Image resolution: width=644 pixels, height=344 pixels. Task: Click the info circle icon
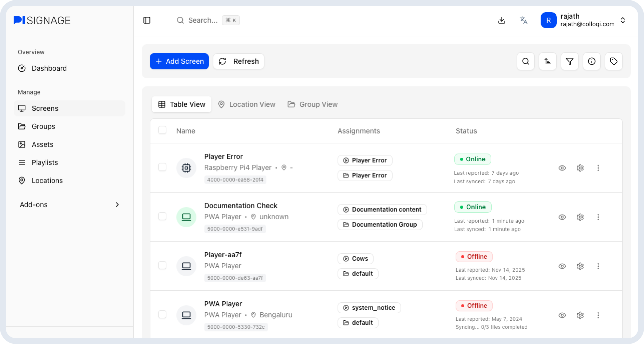tap(592, 61)
